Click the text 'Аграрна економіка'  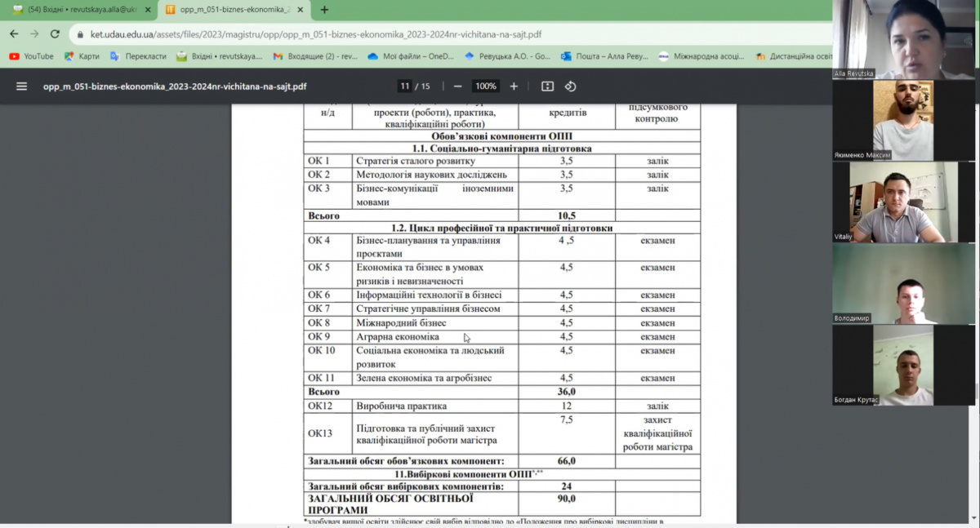coord(398,336)
